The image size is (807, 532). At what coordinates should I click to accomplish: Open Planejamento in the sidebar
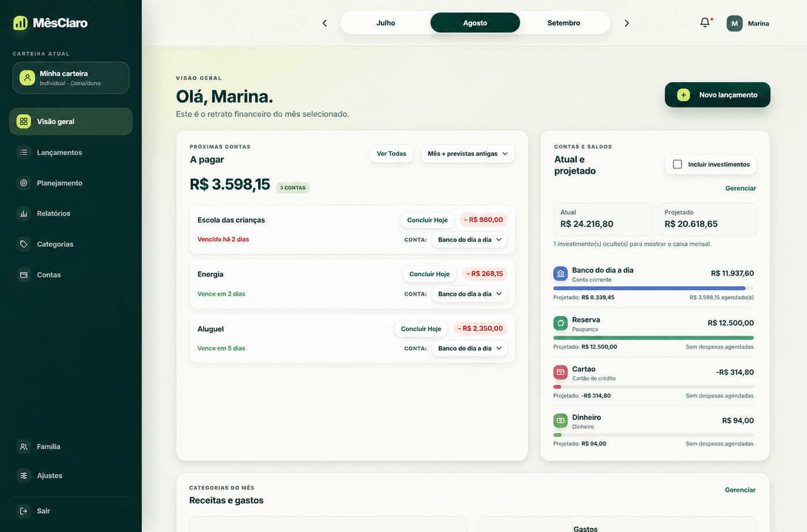(x=71, y=183)
